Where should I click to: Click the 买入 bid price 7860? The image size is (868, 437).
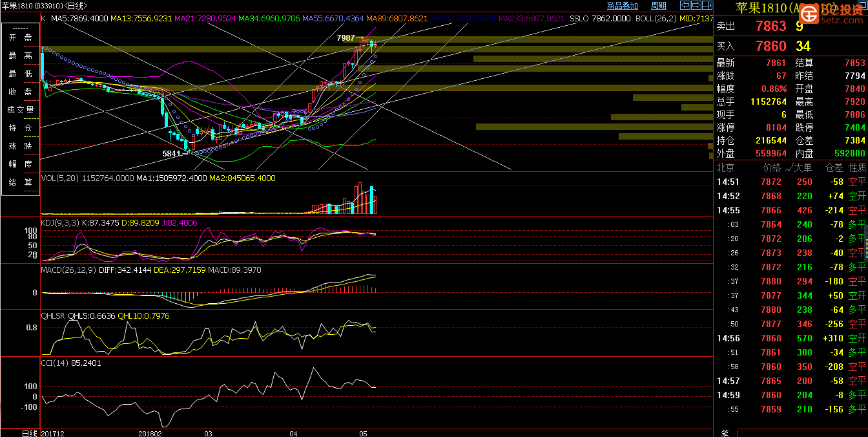point(771,46)
